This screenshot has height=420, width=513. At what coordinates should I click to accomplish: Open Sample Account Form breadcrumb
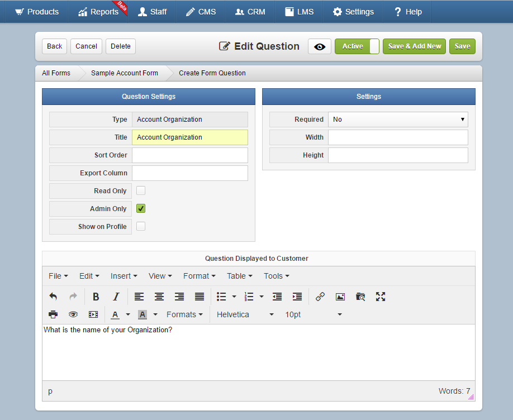124,73
